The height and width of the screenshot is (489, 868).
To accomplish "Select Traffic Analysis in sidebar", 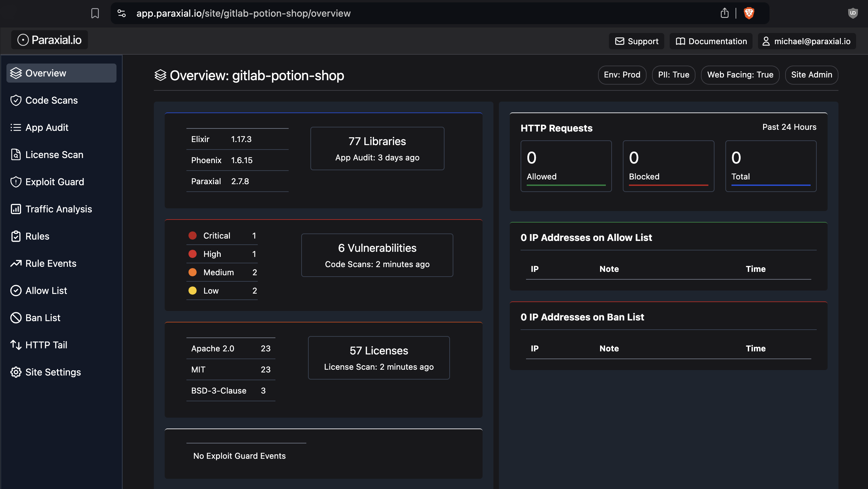I will 61,209.
